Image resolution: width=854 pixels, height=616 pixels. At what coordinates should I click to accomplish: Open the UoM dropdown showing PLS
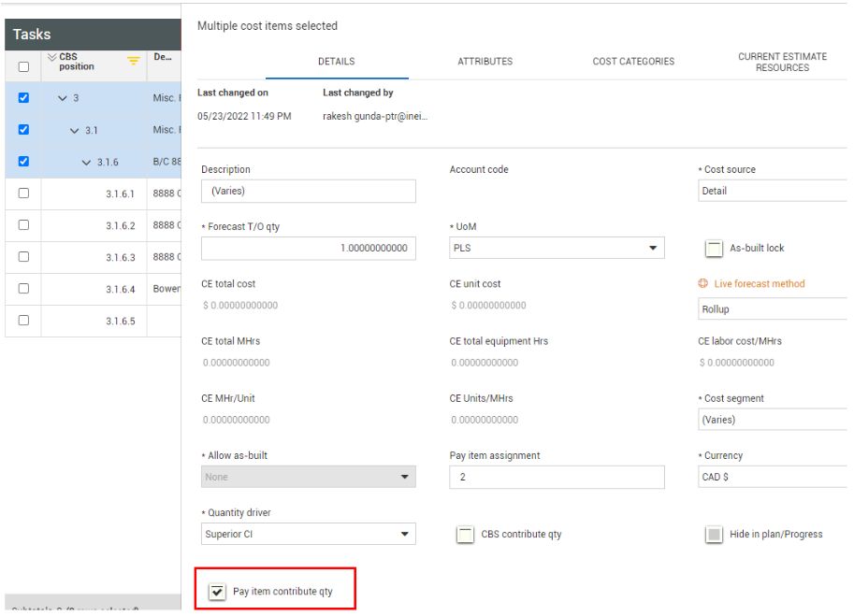pos(557,249)
